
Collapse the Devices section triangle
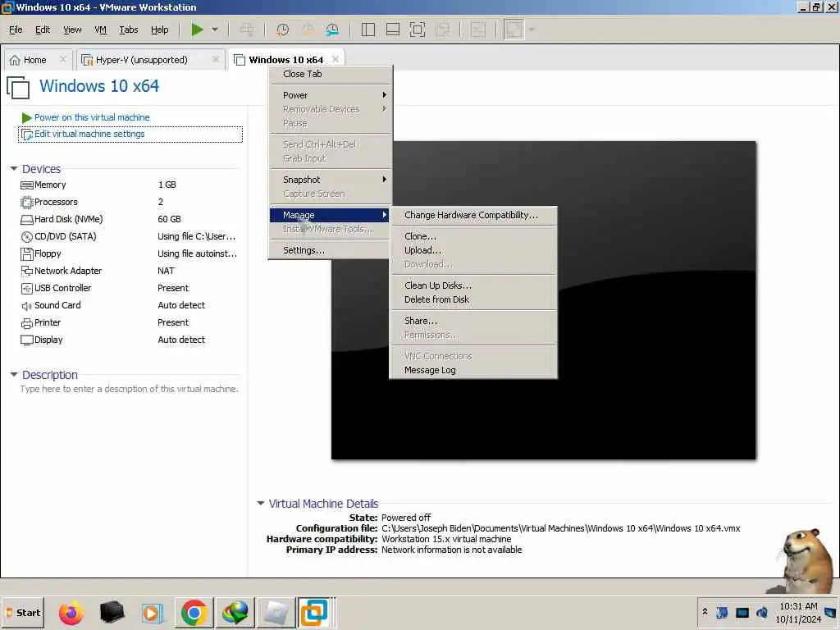click(14, 169)
